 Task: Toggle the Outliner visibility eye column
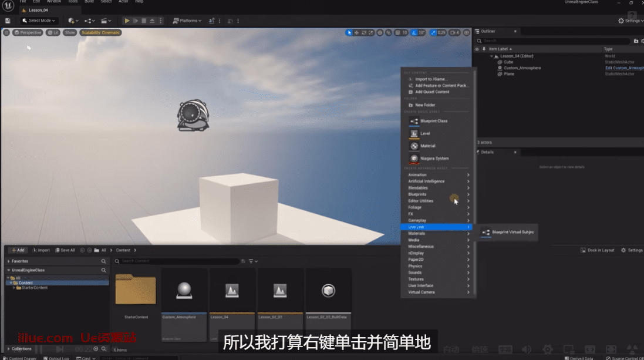477,49
